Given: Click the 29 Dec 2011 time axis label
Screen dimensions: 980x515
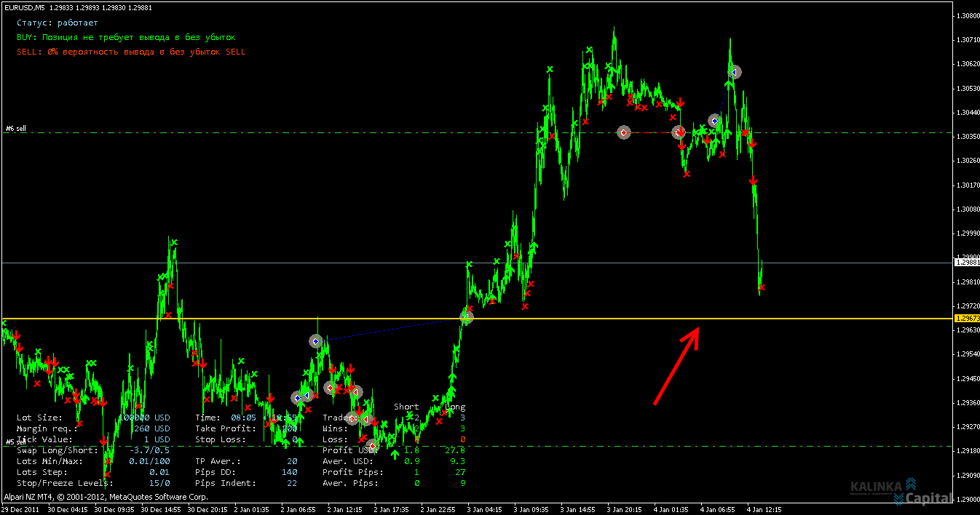Looking at the screenshot, I should pyautogui.click(x=21, y=509).
